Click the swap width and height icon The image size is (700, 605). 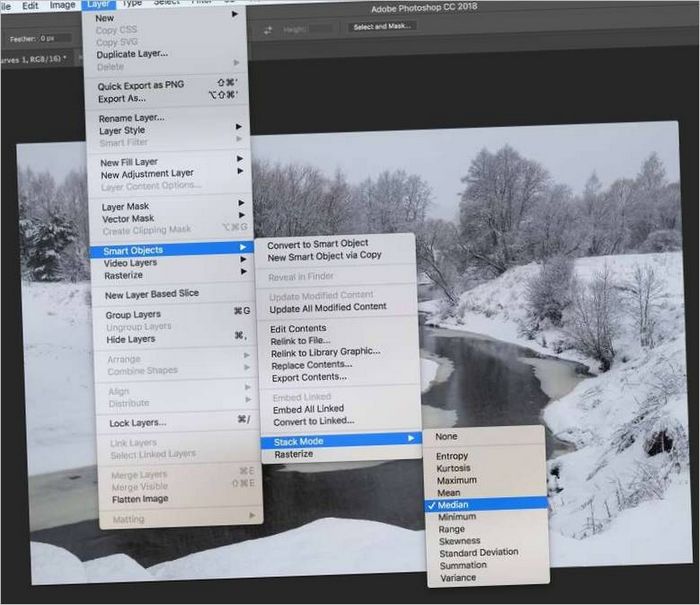[x=268, y=30]
